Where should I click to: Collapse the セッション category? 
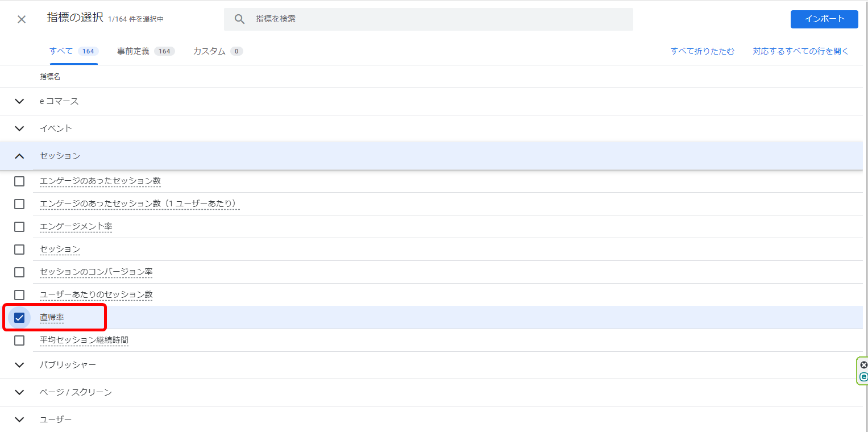click(19, 156)
